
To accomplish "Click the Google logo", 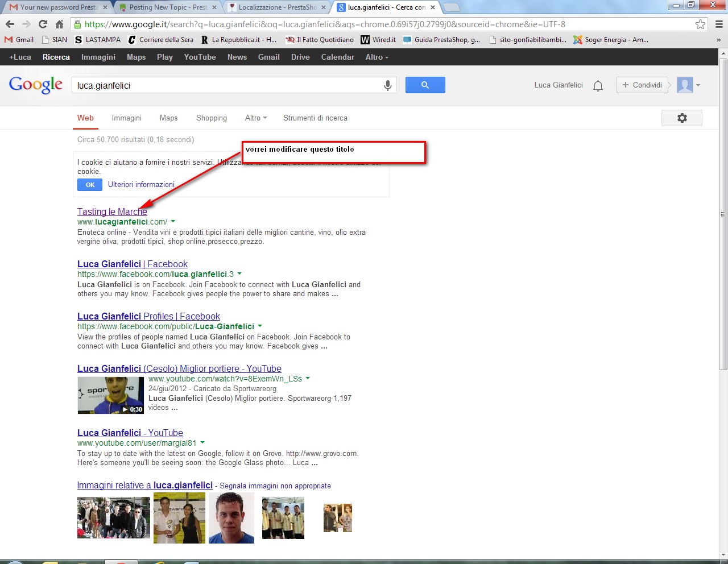I will tap(36, 85).
